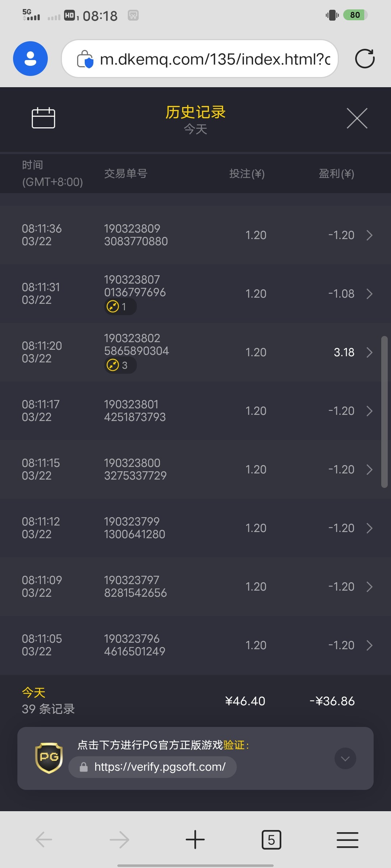Expand the 3.18 profit record details

(x=369, y=352)
